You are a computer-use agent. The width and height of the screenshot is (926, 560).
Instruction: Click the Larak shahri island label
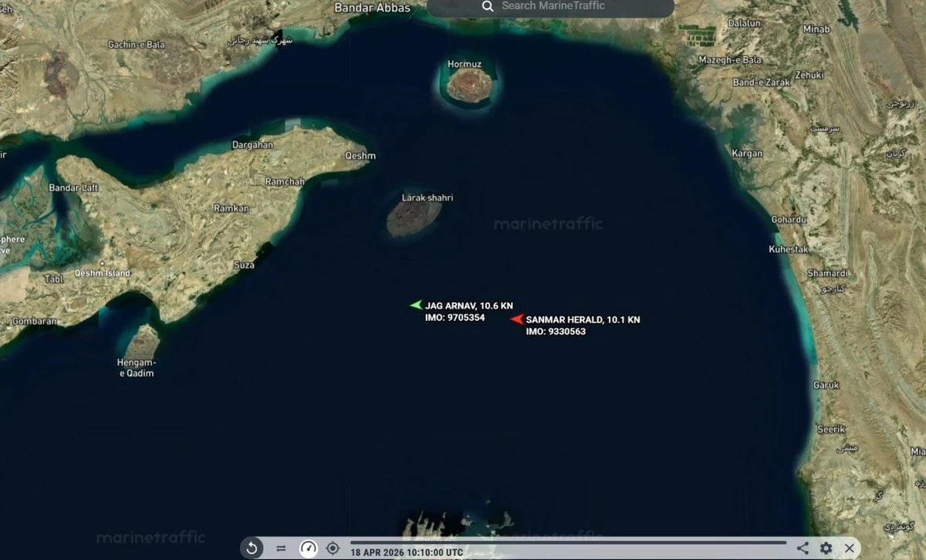(427, 197)
